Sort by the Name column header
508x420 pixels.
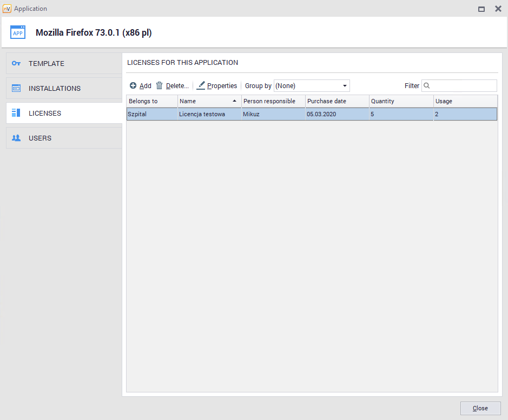[x=209, y=101]
